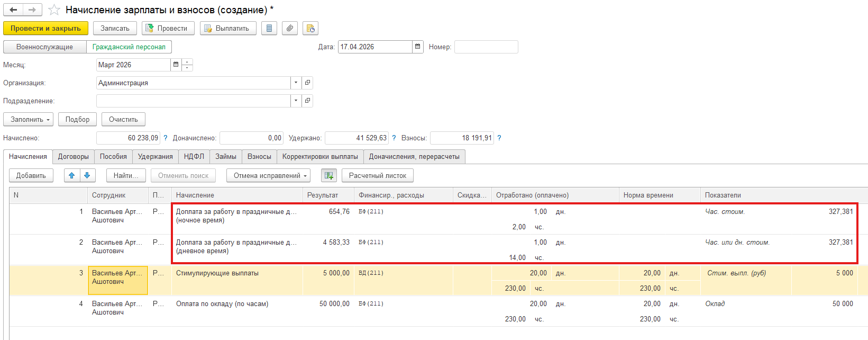Screen dimensions: 868x340
Task: Open Организация item with open button
Action: coord(307,83)
